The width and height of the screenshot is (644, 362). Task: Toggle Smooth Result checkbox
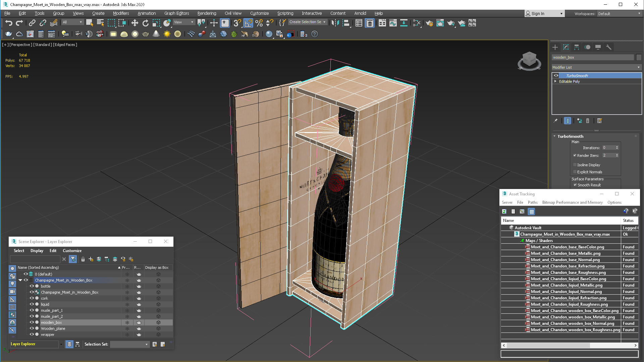575,185
